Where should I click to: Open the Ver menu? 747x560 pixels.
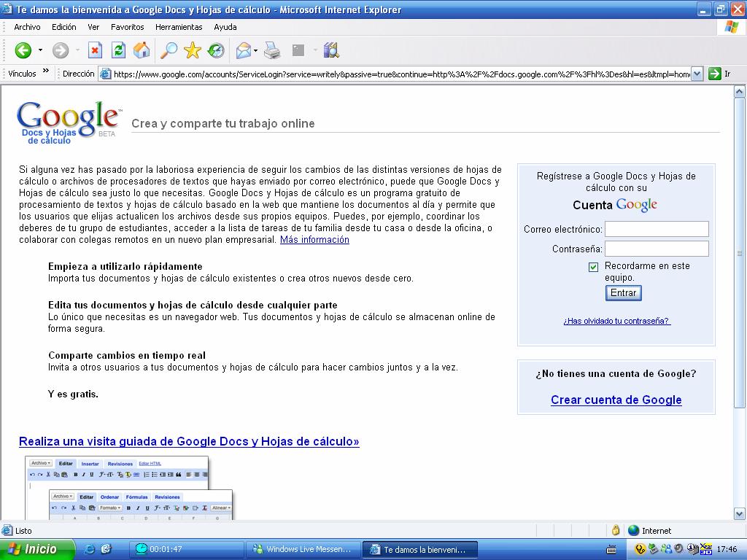click(93, 27)
